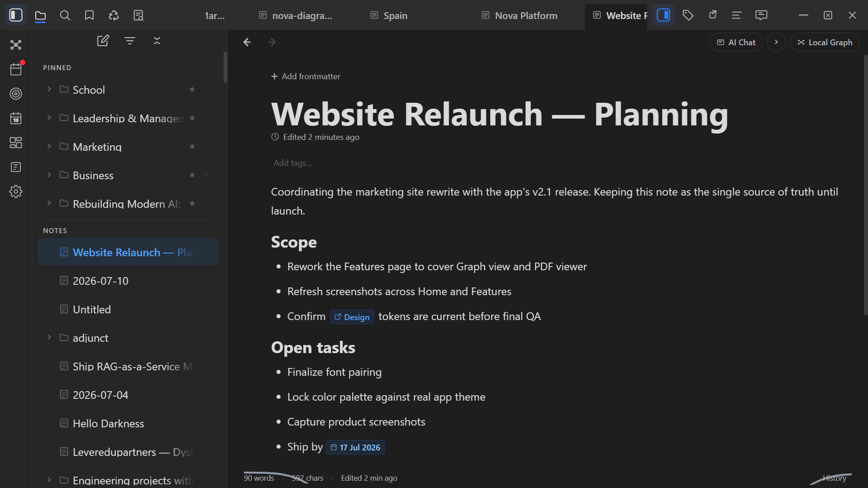Open the tags icon in top bar
This screenshot has width=868, height=488.
[x=688, y=15]
